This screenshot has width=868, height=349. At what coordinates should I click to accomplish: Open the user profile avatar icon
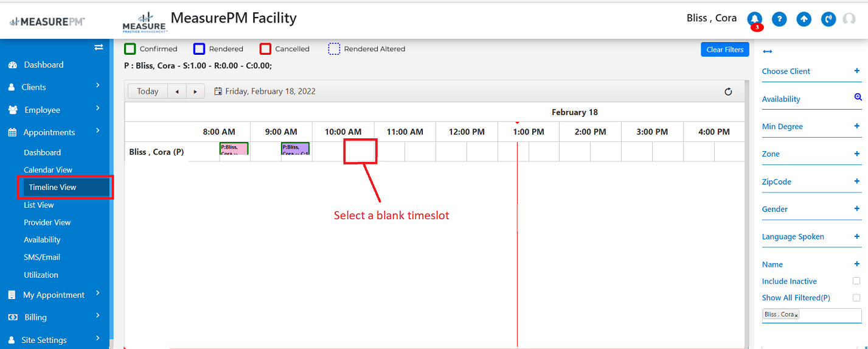(x=849, y=19)
